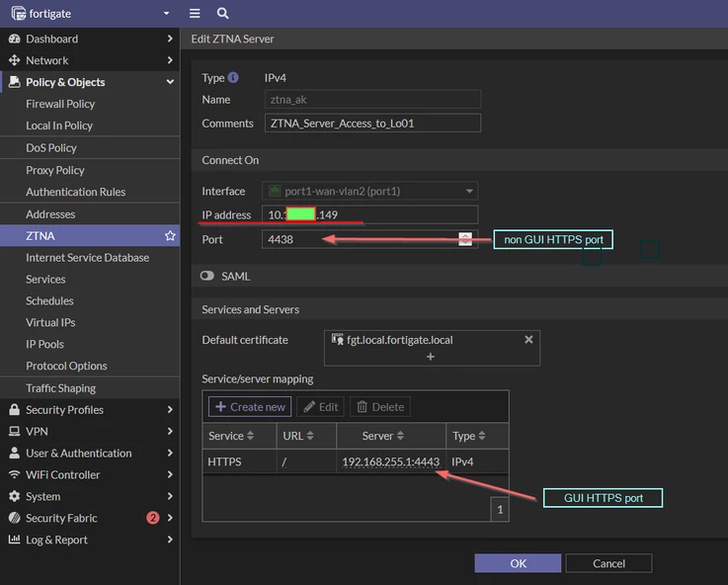Screen dimensions: 728x585
Task: Sort the Server column
Action: pyautogui.click(x=400, y=436)
